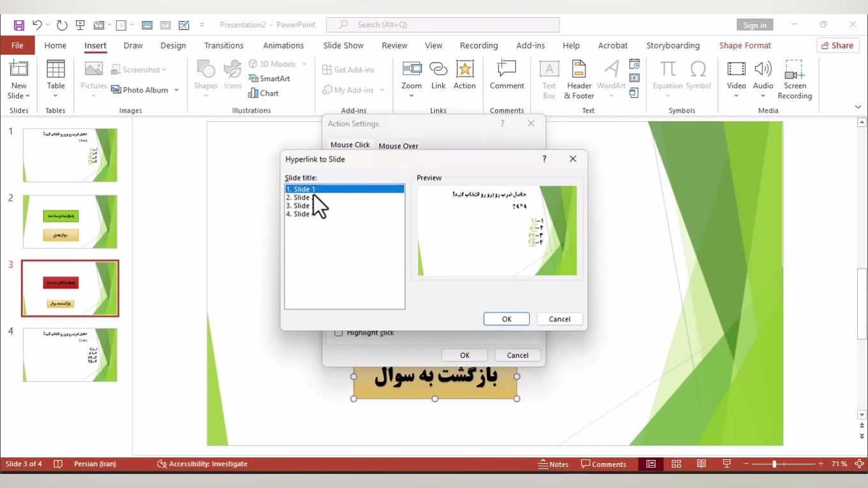Confirm Hyperlink to Slide with OK

[506, 319]
